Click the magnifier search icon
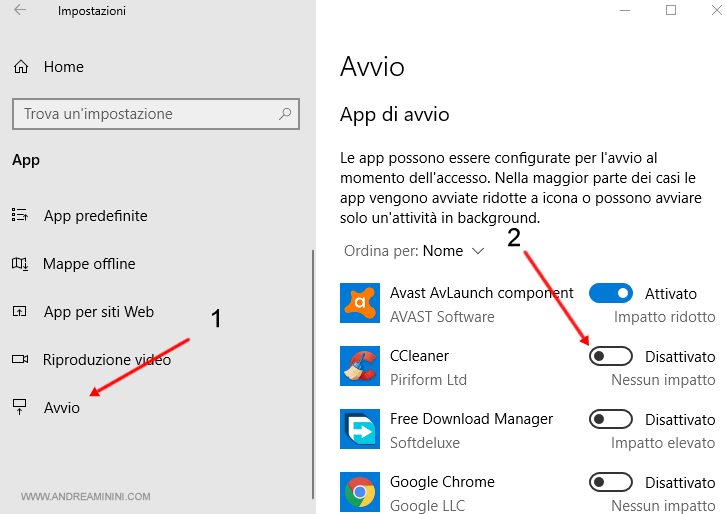726x514 pixels. (x=285, y=113)
